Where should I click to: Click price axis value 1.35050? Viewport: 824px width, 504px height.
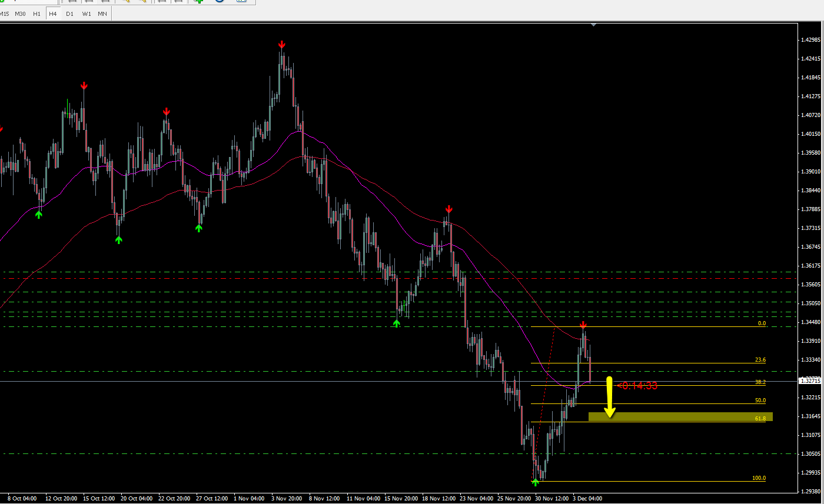(x=810, y=303)
